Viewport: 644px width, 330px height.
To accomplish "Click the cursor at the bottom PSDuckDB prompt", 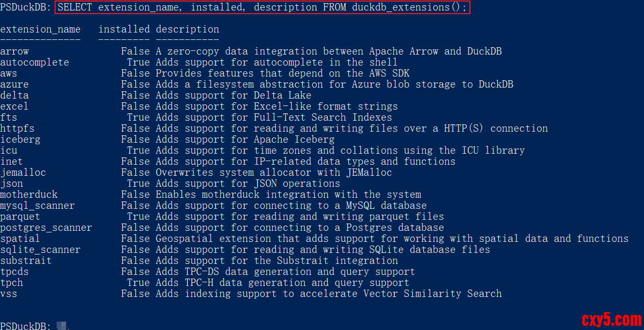I will pyautogui.click(x=62, y=326).
